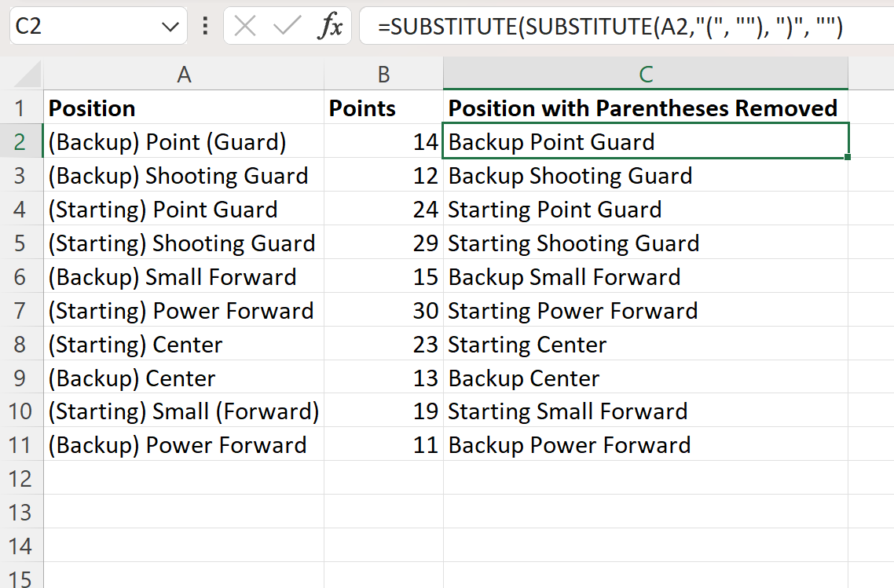This screenshot has width=894, height=588.
Task: Select column header B
Action: click(x=383, y=74)
